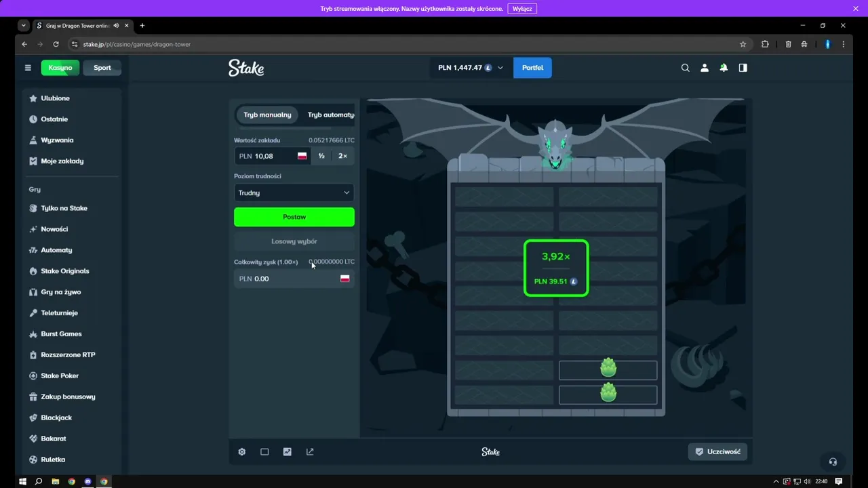Toggle theatre mode icon below game
This screenshot has width=868, height=488.
pyautogui.click(x=264, y=452)
